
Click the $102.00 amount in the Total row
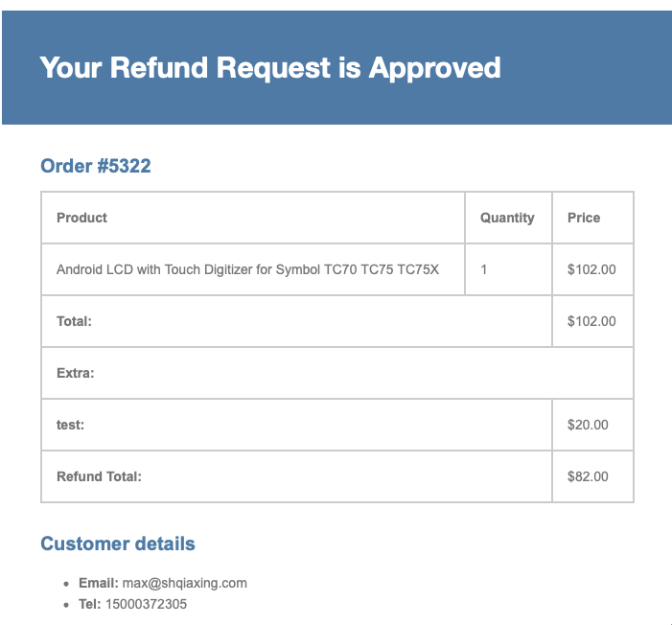coord(591,321)
